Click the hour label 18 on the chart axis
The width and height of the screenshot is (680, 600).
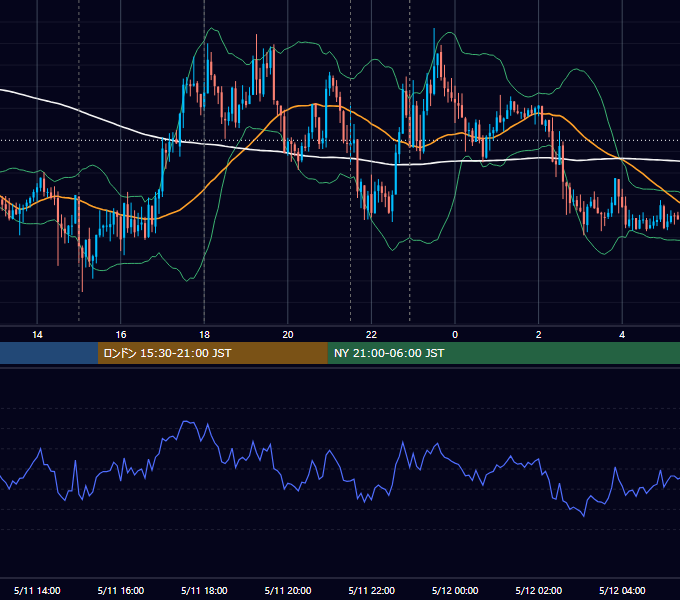[204, 335]
